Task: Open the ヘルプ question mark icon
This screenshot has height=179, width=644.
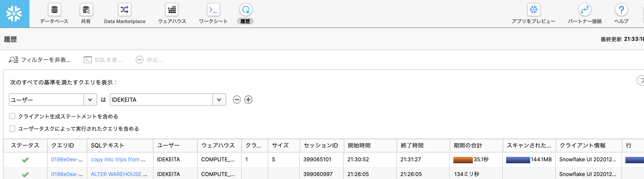Action: 621,10
